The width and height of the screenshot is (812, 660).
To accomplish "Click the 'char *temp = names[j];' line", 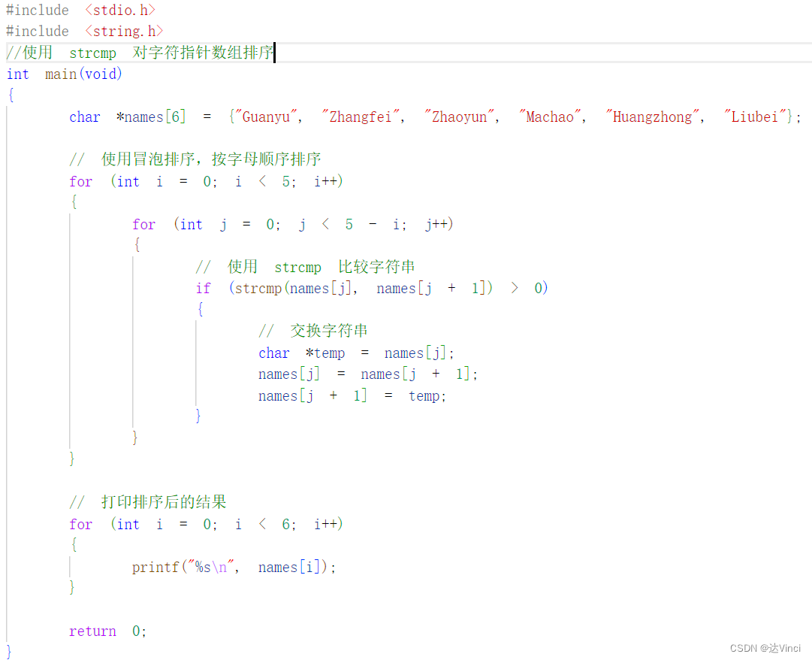I will coord(356,353).
